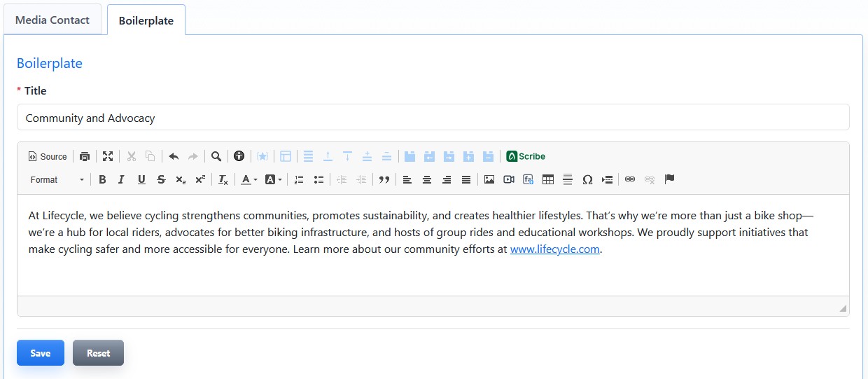Open the accessibility checker icon
The width and height of the screenshot is (868, 379).
tap(239, 156)
